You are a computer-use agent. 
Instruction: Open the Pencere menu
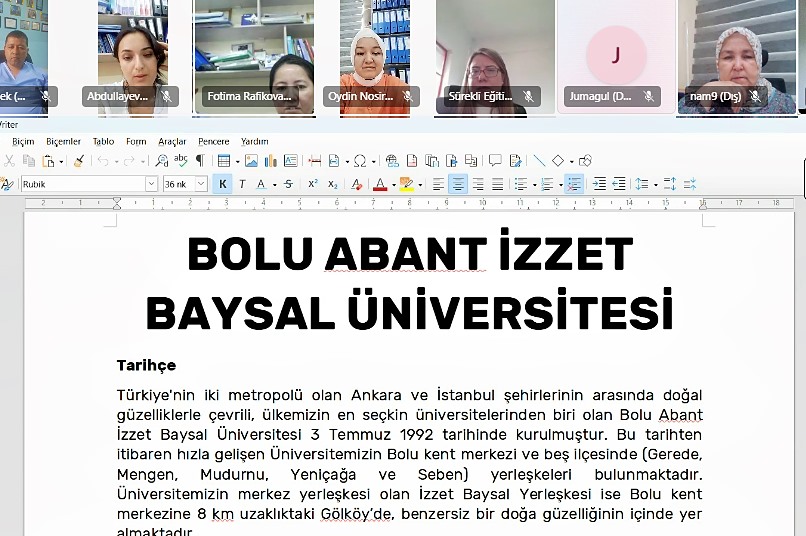coord(214,141)
